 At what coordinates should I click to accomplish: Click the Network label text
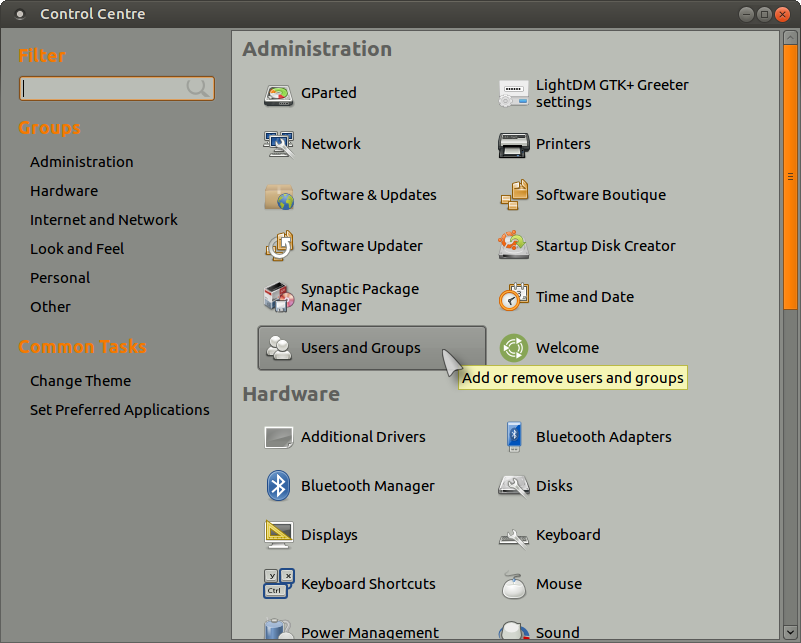pyautogui.click(x=331, y=145)
